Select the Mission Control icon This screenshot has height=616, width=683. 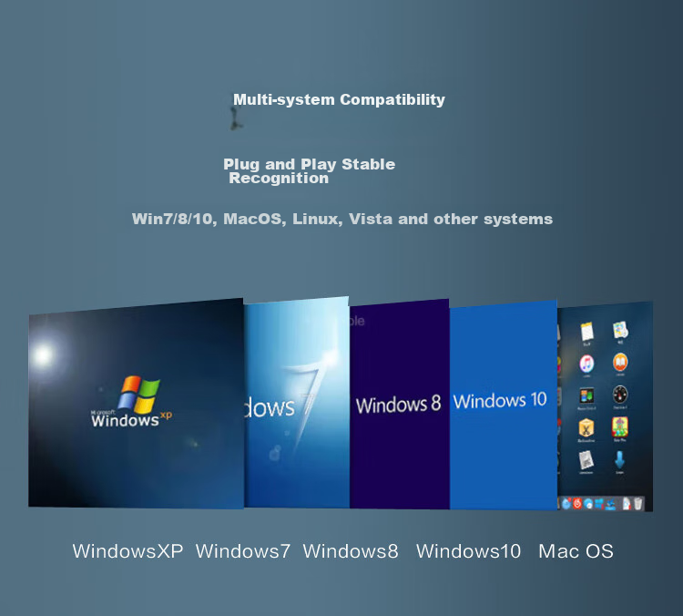586,395
